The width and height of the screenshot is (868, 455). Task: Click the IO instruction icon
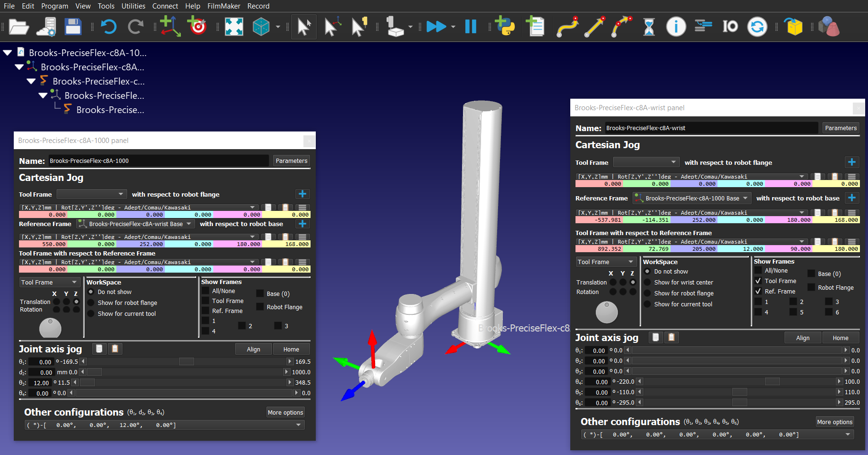tap(730, 27)
